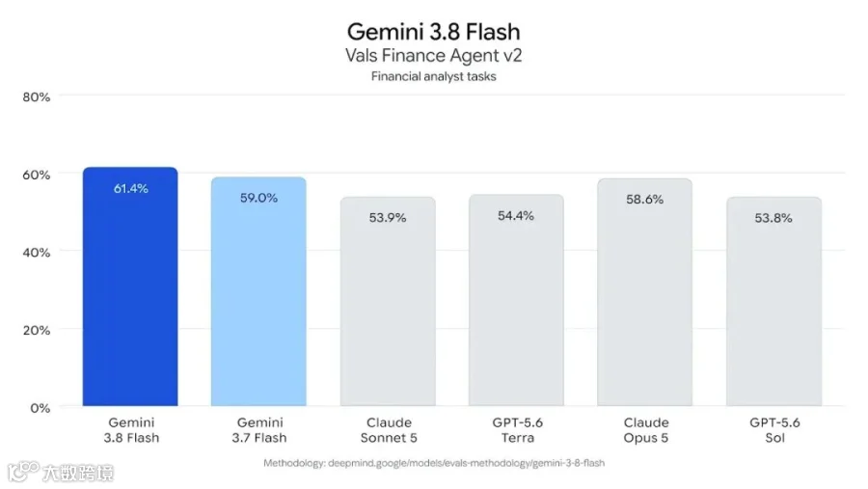
Task: Click the GPT-5.6 Sol gray bar
Action: click(x=773, y=301)
